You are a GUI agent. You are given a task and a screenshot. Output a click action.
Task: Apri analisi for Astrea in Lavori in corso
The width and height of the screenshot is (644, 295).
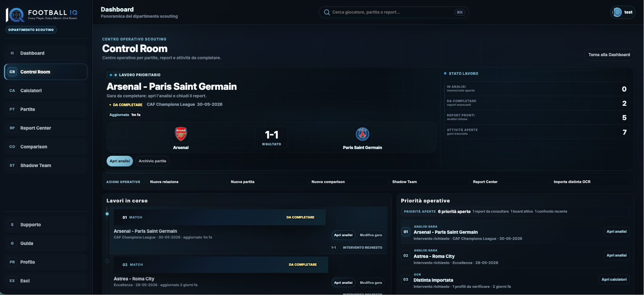[343, 283]
